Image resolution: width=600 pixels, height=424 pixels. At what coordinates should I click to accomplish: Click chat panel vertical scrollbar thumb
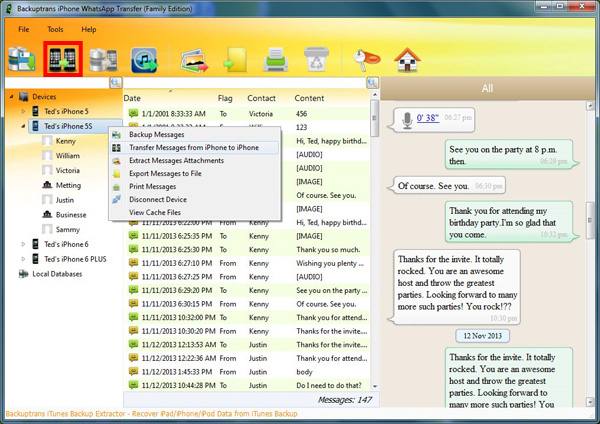click(590, 220)
